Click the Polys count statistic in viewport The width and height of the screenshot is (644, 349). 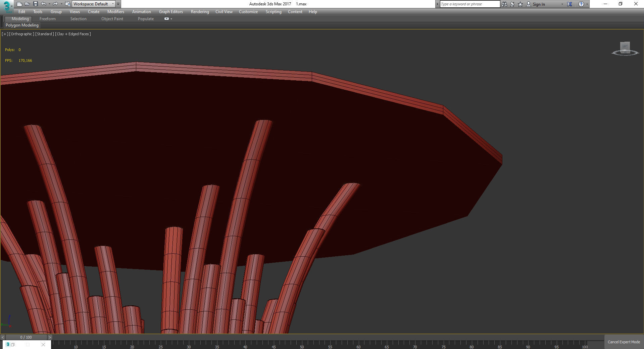click(x=13, y=50)
